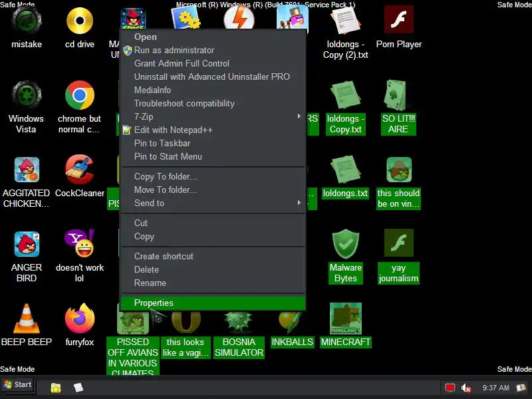The width and height of the screenshot is (532, 399).
Task: Open the 'MINECRAFT' desktop icon
Action: (345, 319)
